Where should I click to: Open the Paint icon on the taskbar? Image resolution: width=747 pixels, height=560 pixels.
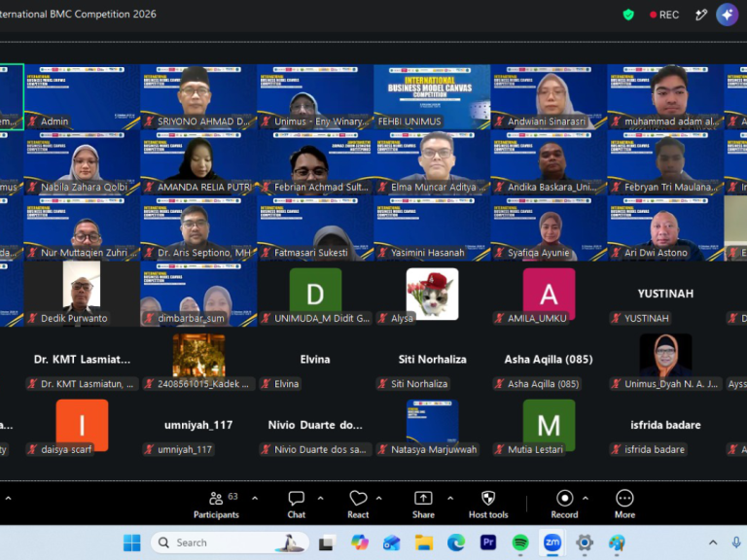tap(617, 542)
